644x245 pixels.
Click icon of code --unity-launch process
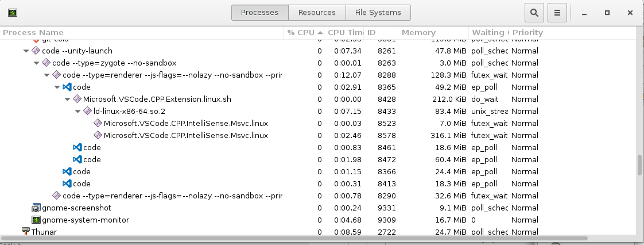pyautogui.click(x=36, y=51)
